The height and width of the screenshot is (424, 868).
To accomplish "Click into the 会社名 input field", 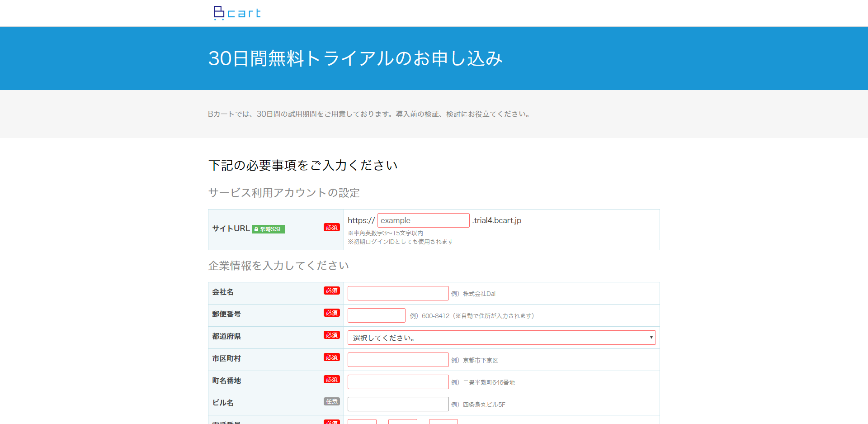I will pyautogui.click(x=398, y=293).
